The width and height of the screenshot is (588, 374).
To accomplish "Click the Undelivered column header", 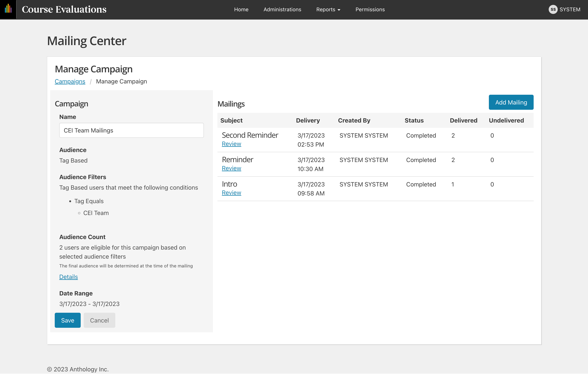I will [506, 120].
